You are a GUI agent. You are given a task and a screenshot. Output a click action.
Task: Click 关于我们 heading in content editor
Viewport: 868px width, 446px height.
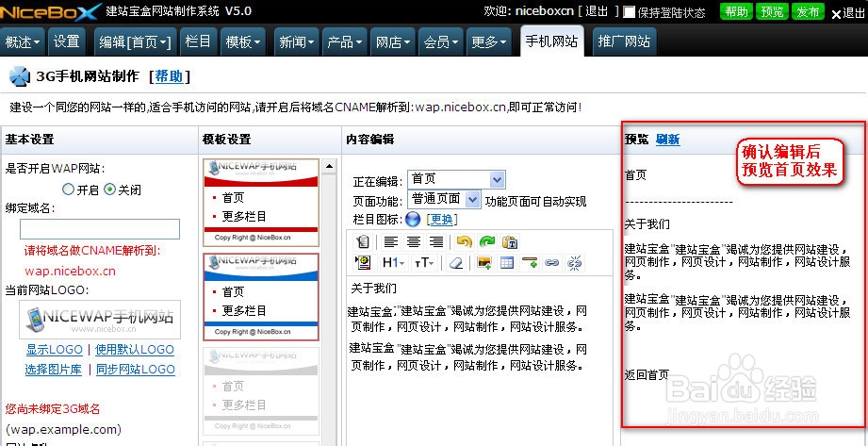click(x=373, y=289)
